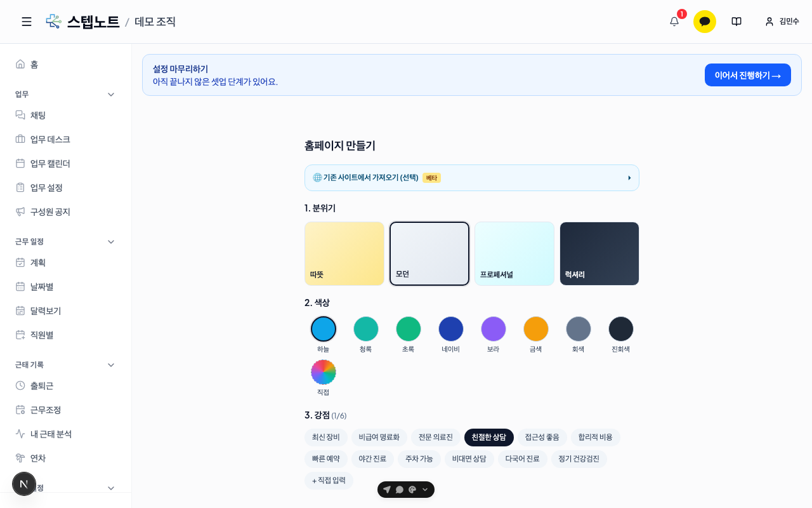Open 달력보기 in the sidebar

coord(66,311)
